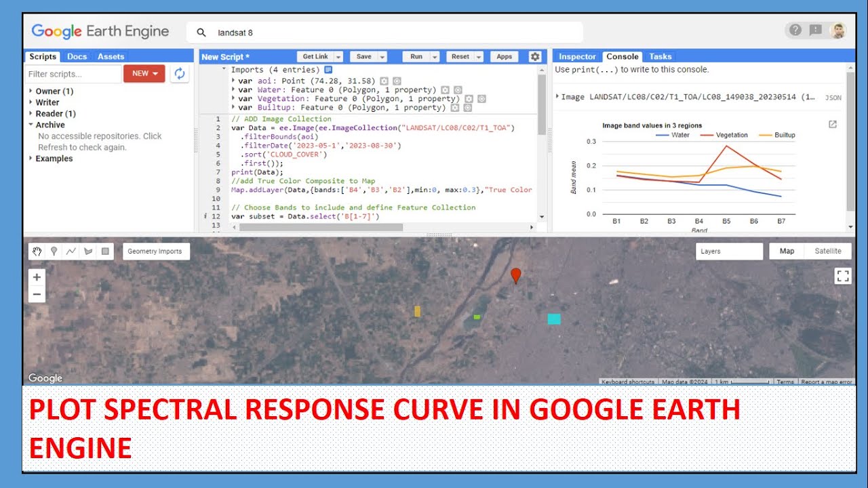The image size is (868, 488).
Task: Locate the aoi geometry on map
Action: (x=397, y=81)
